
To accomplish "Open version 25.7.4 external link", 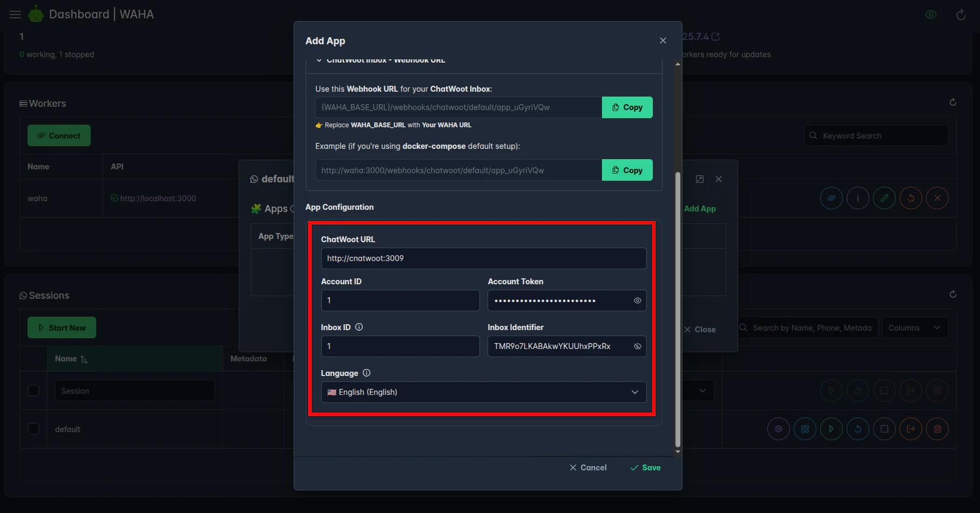I will [x=701, y=37].
